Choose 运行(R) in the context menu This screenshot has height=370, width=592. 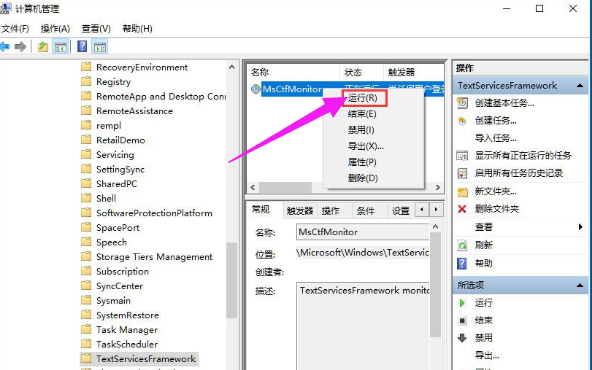[x=362, y=98]
